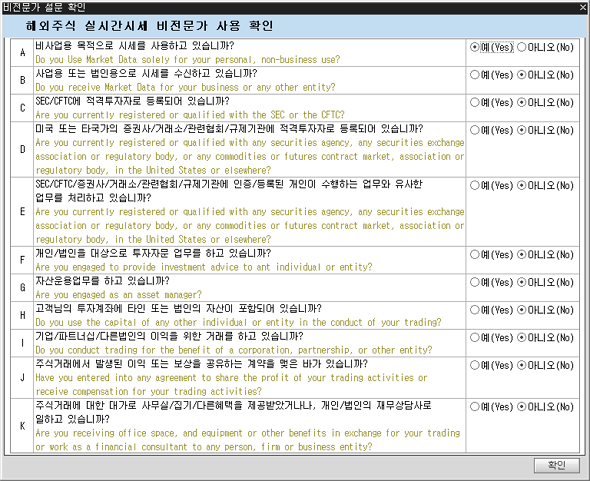Click row letter A cell

coord(22,53)
